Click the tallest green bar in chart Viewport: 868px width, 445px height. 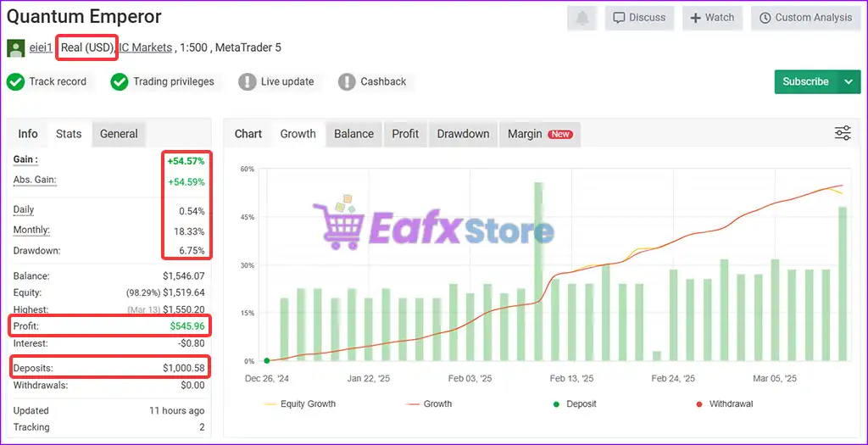tap(538, 271)
